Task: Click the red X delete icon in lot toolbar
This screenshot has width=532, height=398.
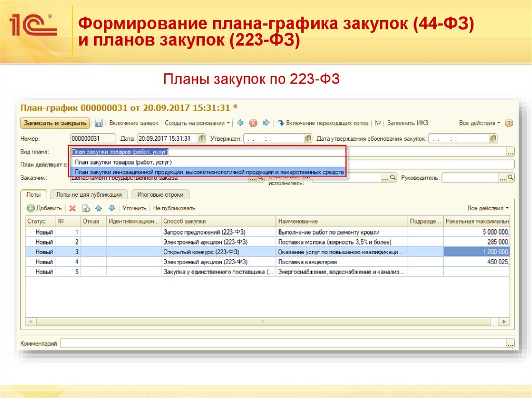Action: 73,208
